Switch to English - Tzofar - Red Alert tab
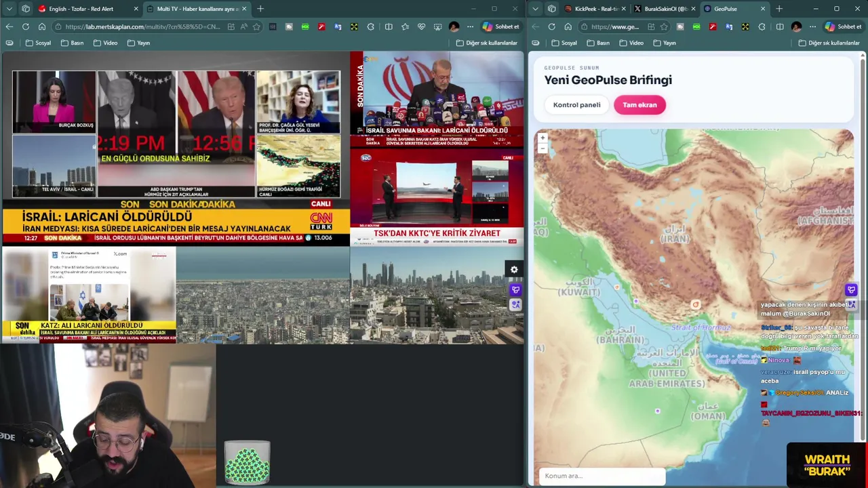Image resolution: width=868 pixels, height=488 pixels. [88, 9]
